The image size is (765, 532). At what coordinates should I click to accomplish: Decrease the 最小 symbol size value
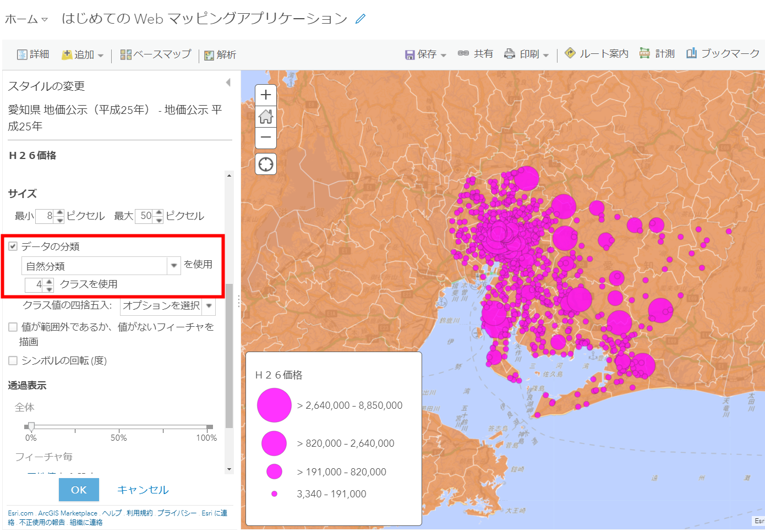60,220
